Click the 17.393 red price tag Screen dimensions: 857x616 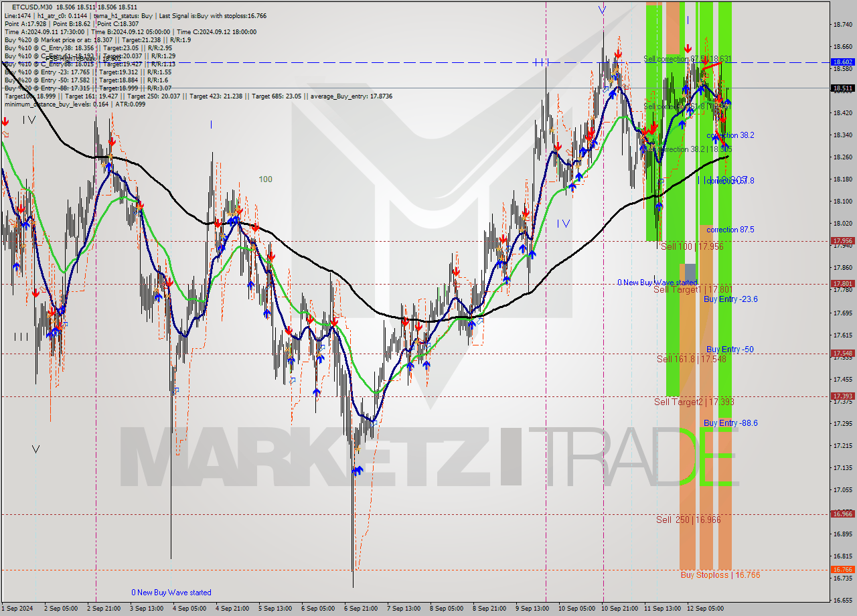coord(842,396)
